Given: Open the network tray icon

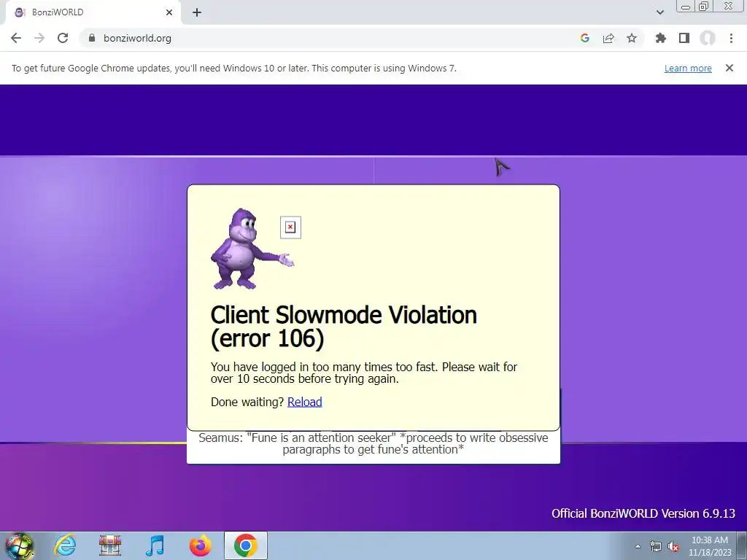Looking at the screenshot, I should pos(656,546).
